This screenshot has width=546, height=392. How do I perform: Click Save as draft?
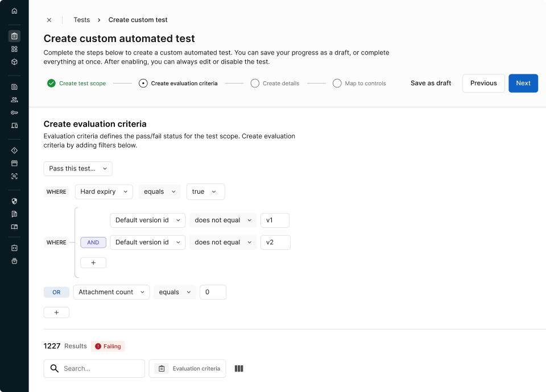431,84
